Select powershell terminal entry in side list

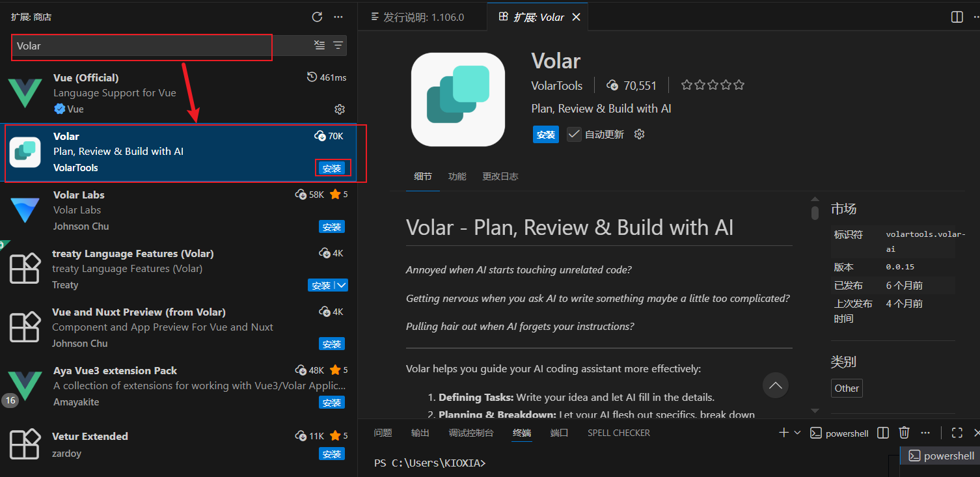(942, 456)
